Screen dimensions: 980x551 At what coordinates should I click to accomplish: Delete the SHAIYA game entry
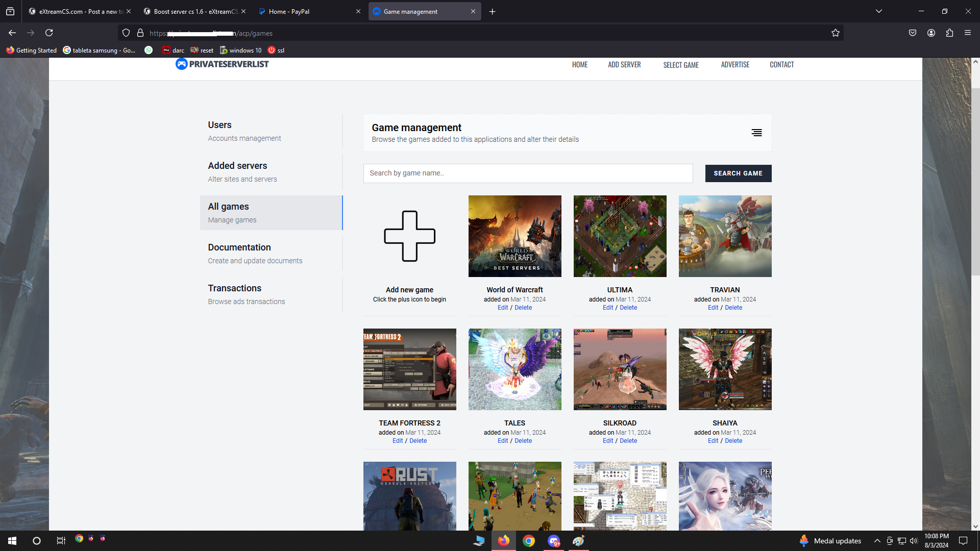733,441
